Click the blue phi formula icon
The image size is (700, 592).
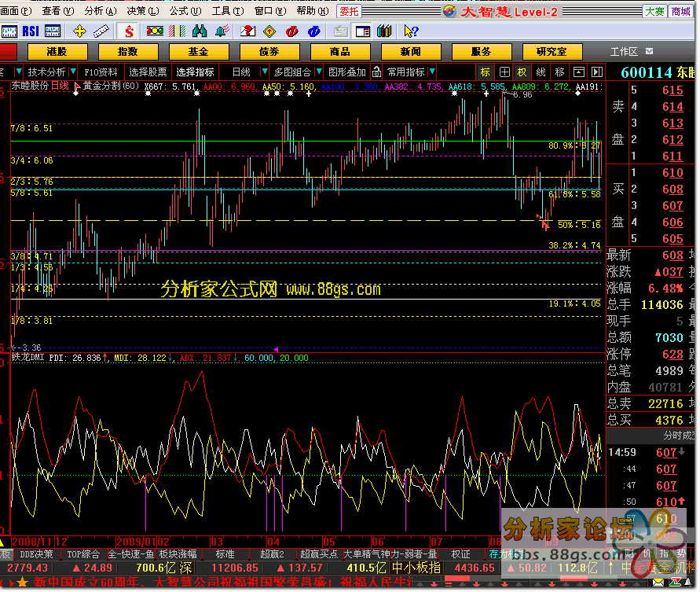[x=313, y=31]
